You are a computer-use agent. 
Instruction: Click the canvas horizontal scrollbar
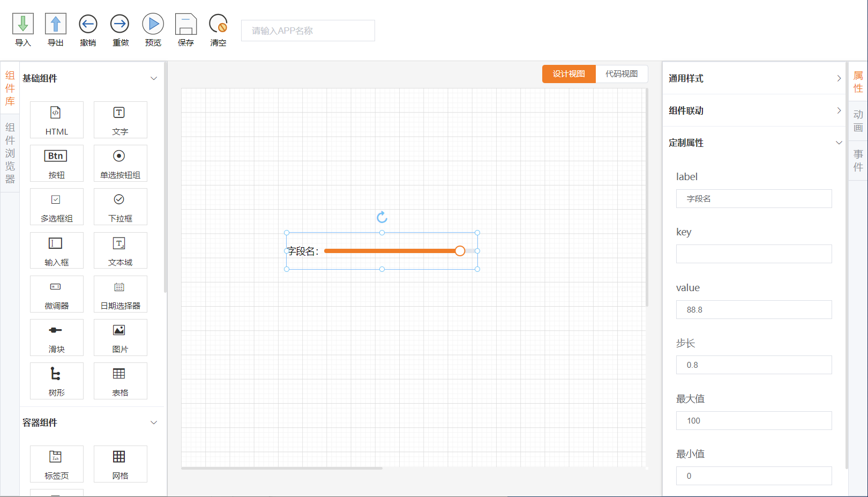(x=282, y=468)
